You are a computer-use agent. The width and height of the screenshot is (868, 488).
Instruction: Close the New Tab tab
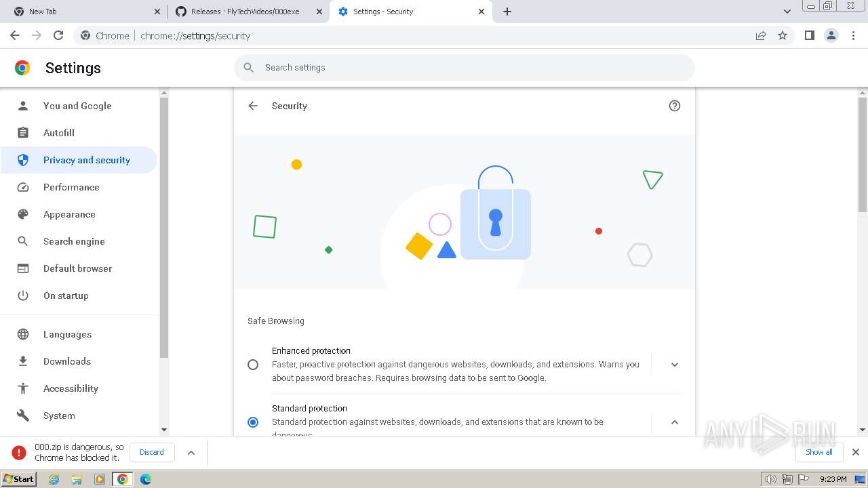(157, 12)
